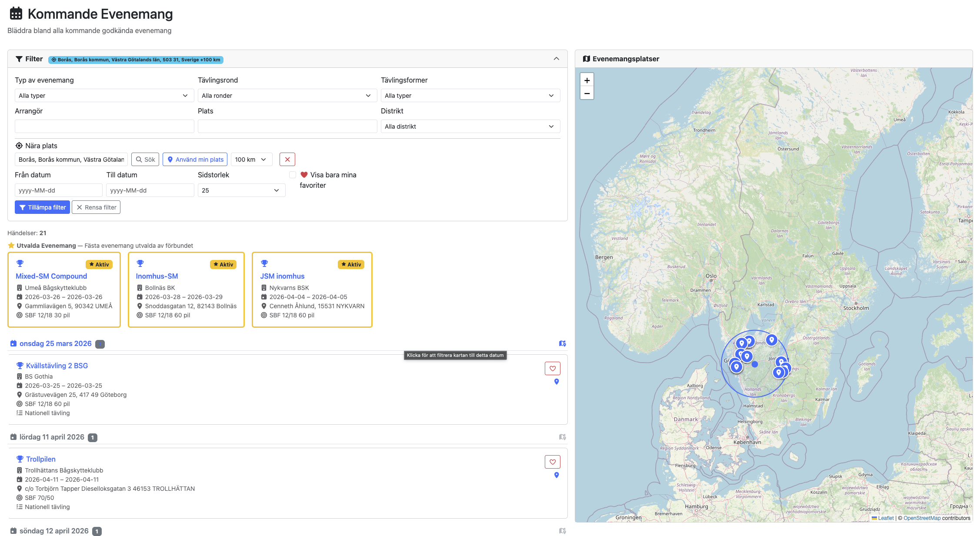Screen dimensions: 980x536
Task: Filter map to lördag 11 april date
Action: (x=562, y=437)
